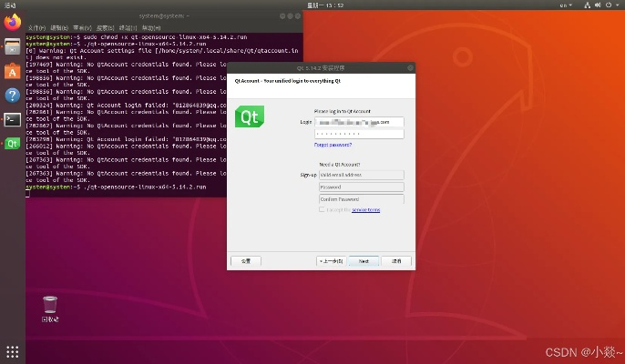Open the Trash on the desktop
The width and height of the screenshot is (625, 364).
click(x=50, y=305)
